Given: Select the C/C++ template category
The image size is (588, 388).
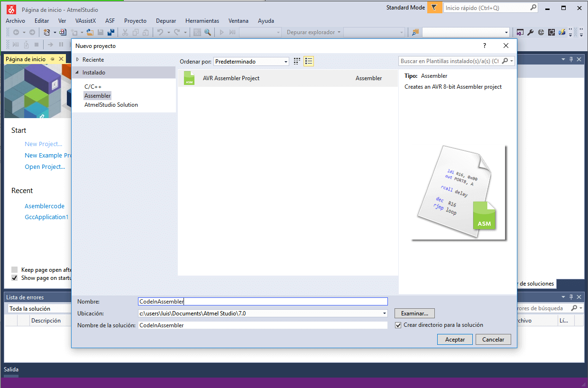Looking at the screenshot, I should tap(93, 87).
